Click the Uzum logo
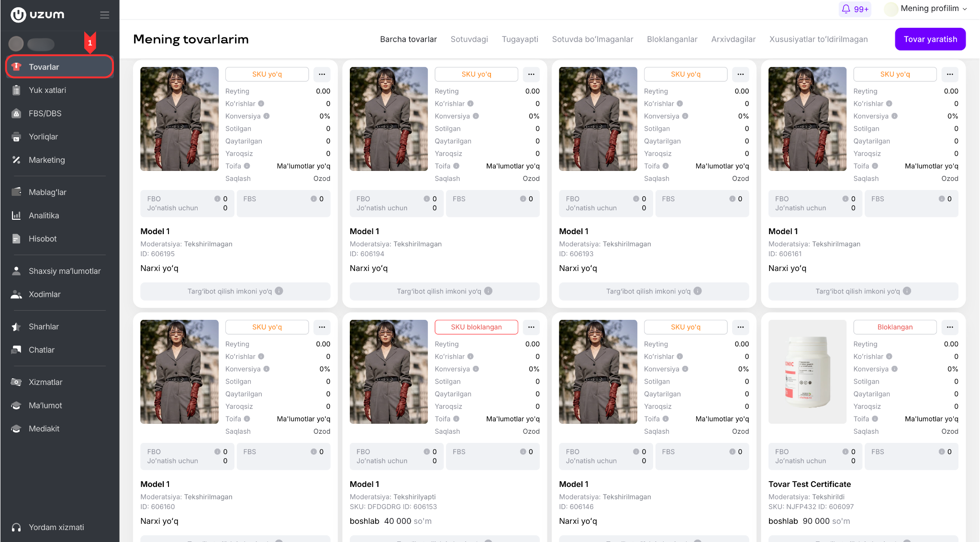 click(38, 15)
